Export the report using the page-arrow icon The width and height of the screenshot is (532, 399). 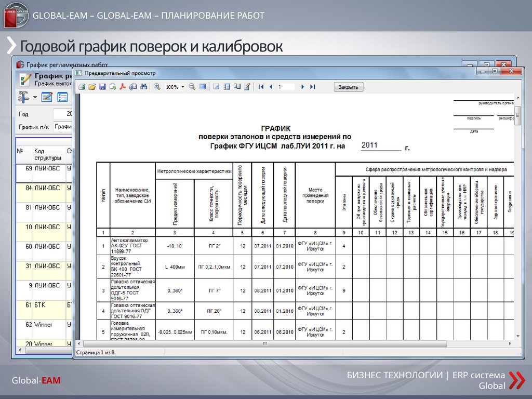(113, 87)
